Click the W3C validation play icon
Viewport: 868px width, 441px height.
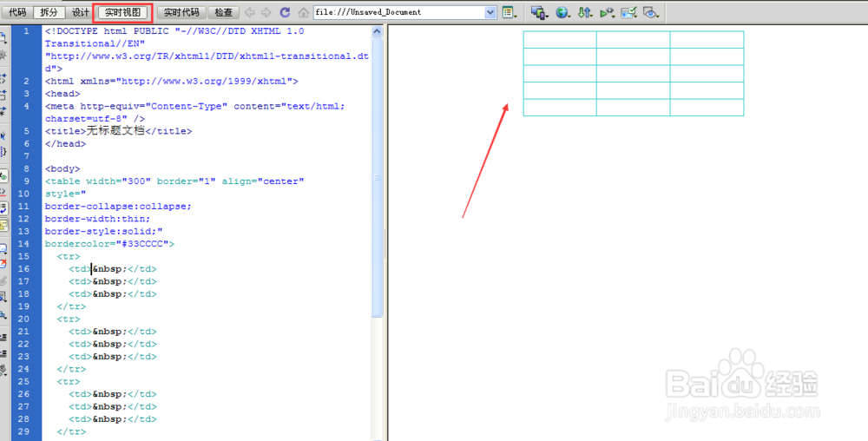pos(608,12)
